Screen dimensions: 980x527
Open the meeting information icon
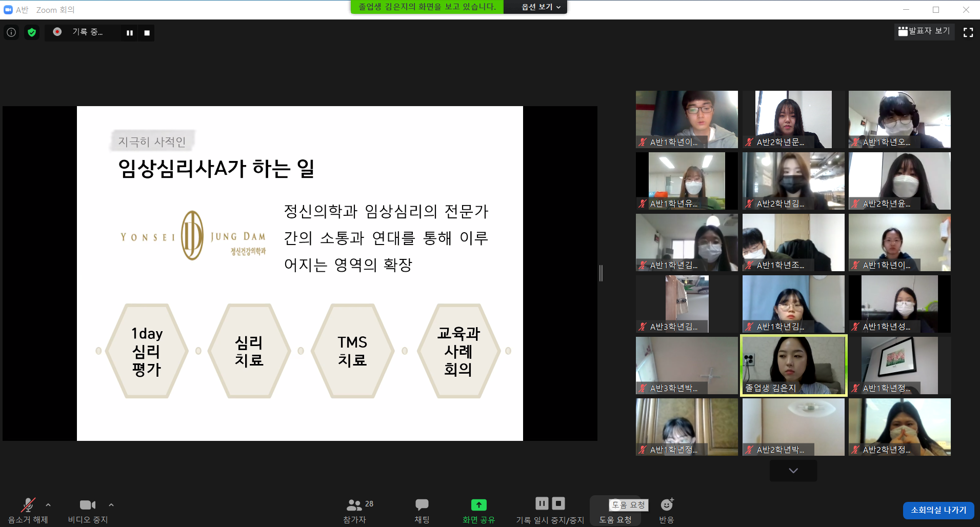pyautogui.click(x=11, y=32)
